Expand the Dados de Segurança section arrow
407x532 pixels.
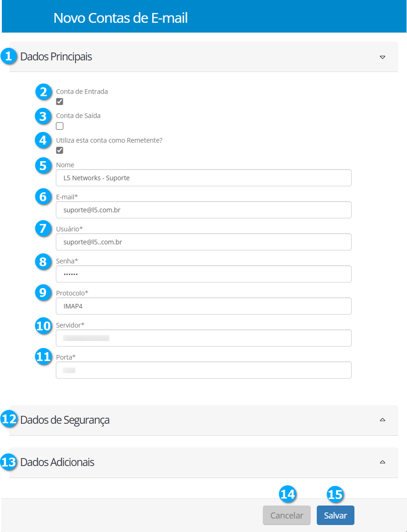[x=382, y=420]
